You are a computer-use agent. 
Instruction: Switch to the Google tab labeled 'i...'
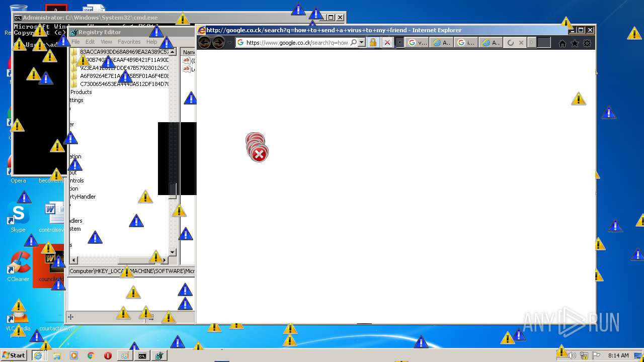[x=466, y=43]
